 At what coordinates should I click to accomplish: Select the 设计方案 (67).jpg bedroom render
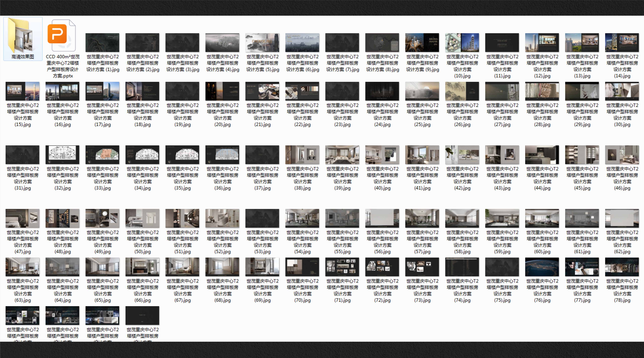click(182, 267)
